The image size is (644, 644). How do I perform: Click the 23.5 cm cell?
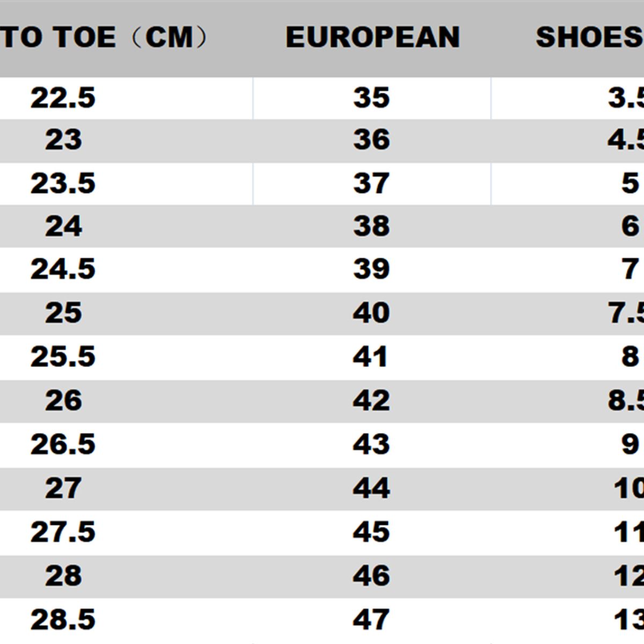pos(63,184)
